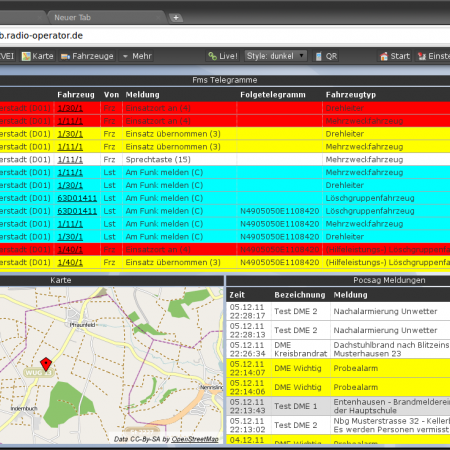Activate the Live! mode button

(223, 56)
